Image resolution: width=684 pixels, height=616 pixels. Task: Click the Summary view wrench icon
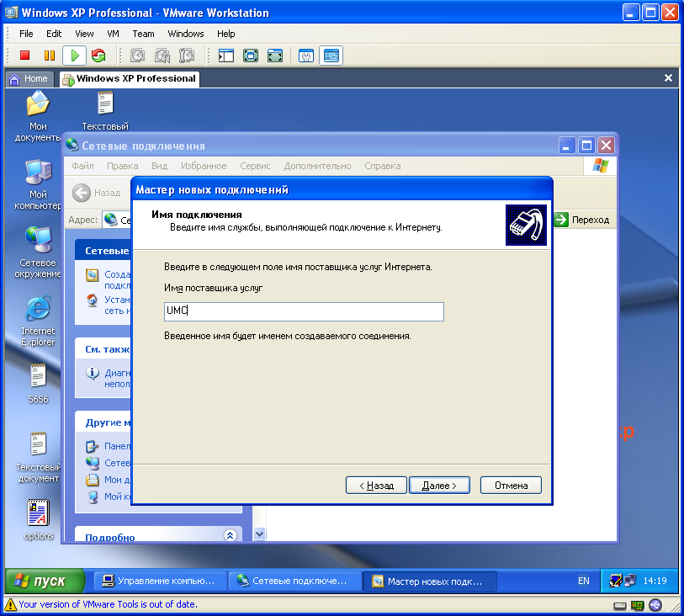306,56
